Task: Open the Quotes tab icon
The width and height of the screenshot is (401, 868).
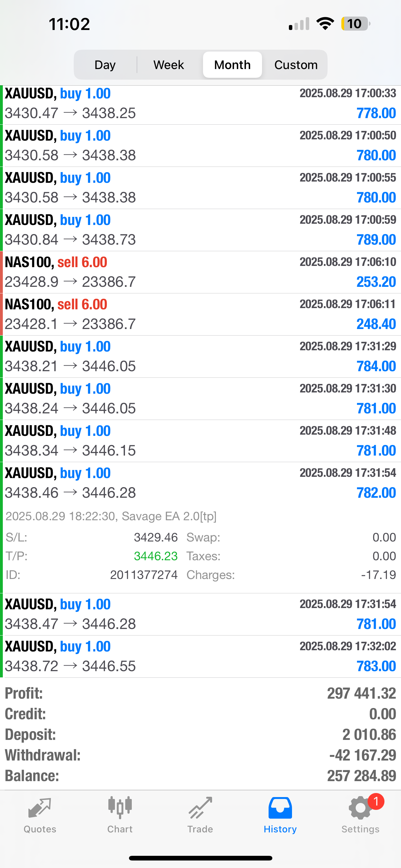Action: tap(40, 808)
